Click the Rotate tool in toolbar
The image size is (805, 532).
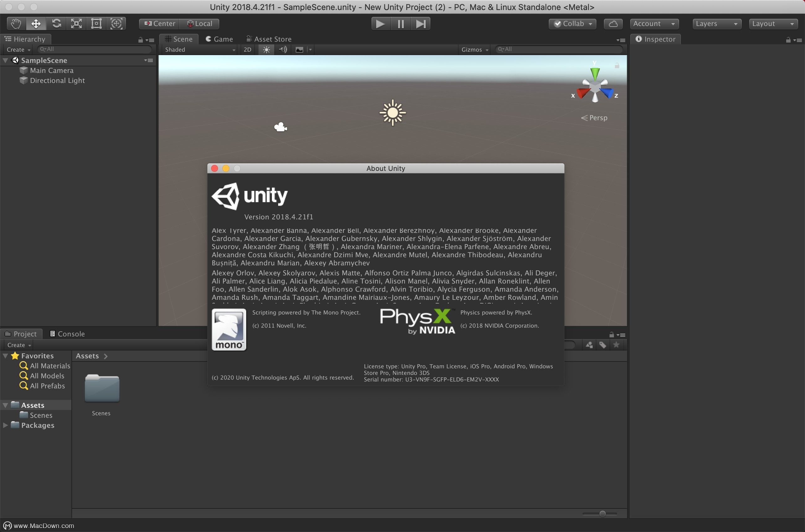click(x=56, y=24)
